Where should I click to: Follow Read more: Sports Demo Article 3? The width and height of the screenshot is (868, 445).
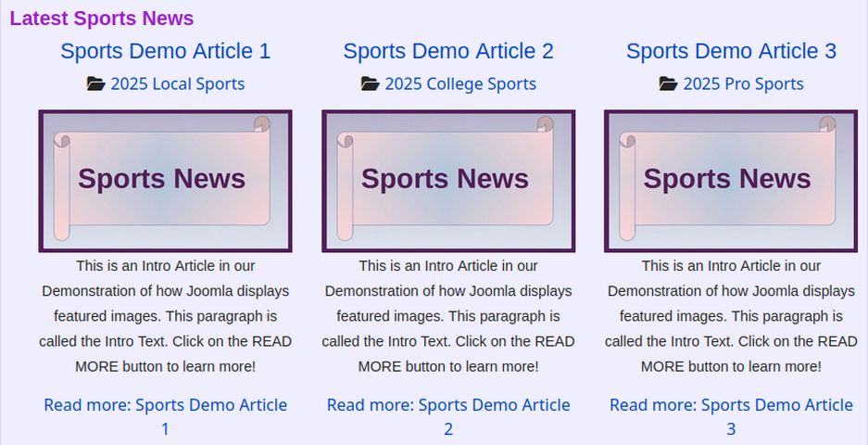point(731,406)
